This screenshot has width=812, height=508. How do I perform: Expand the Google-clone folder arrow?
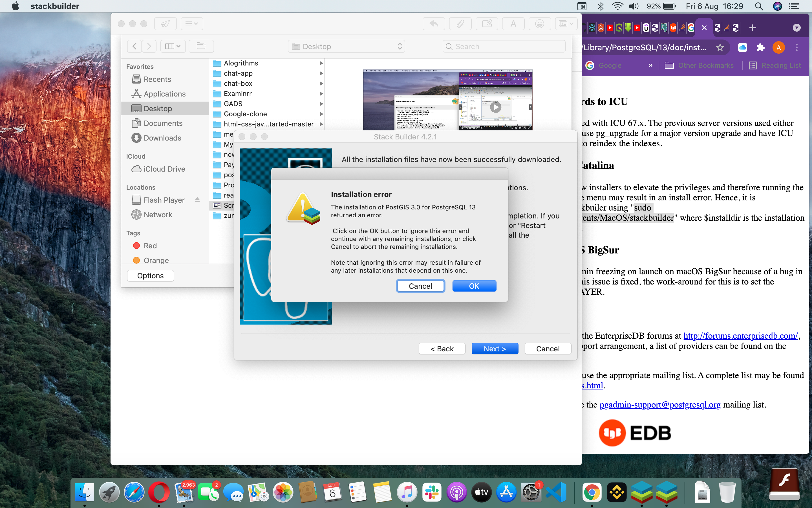tap(321, 114)
